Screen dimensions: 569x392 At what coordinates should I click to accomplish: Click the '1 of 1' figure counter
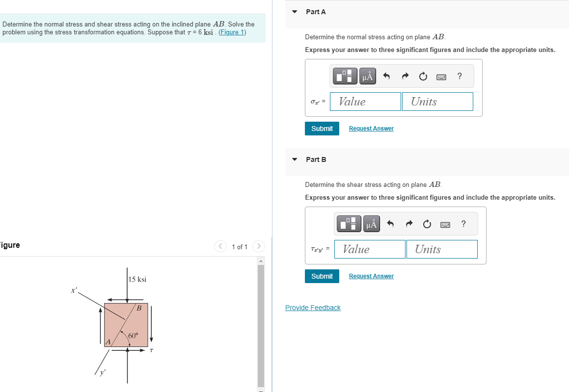click(x=240, y=247)
